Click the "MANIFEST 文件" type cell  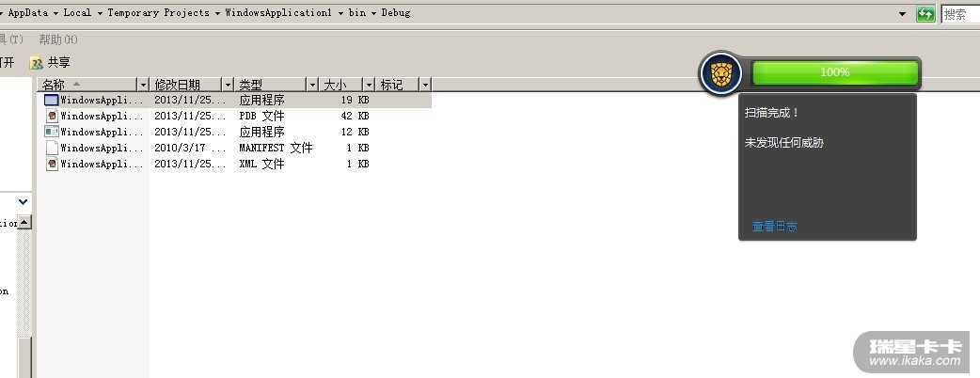coord(276,148)
